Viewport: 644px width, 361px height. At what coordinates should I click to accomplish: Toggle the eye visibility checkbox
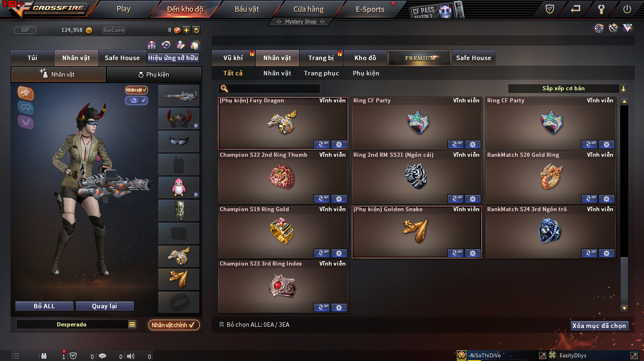point(137,100)
